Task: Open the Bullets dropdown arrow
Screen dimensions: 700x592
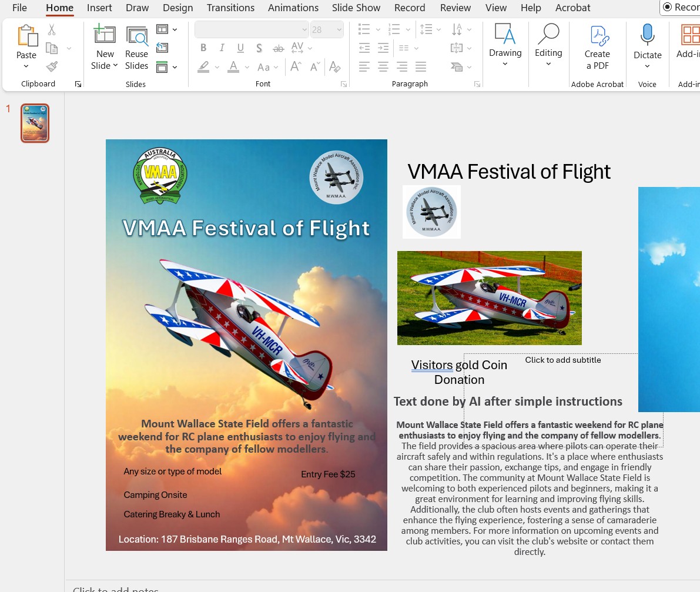Action: pyautogui.click(x=378, y=29)
